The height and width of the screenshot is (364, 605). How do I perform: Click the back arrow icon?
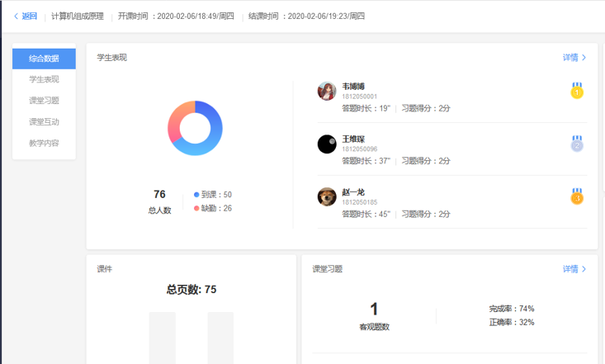16,17
